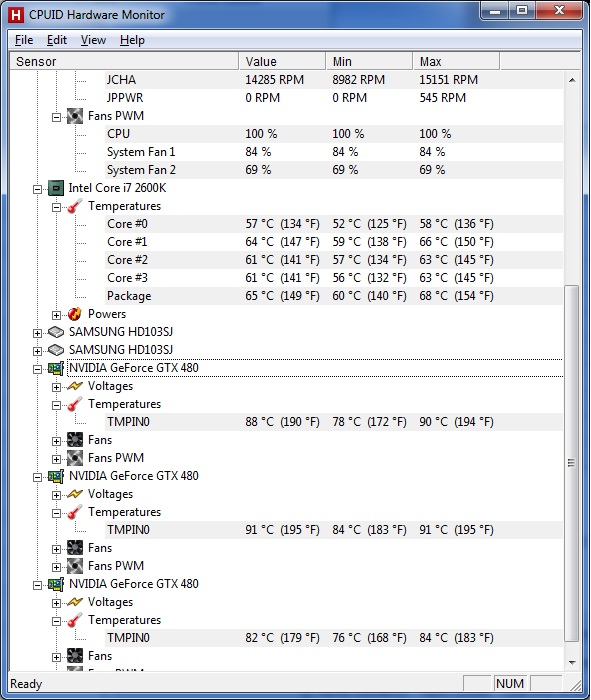Expand Fans under second GTX 480
The width and height of the screenshot is (591, 700).
[x=56, y=549]
